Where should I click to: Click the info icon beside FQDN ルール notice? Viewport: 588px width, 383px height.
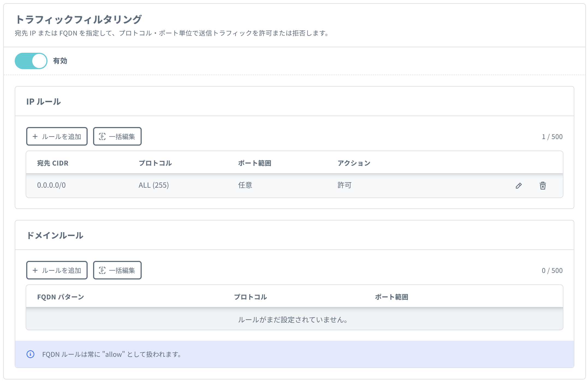pyautogui.click(x=30, y=354)
